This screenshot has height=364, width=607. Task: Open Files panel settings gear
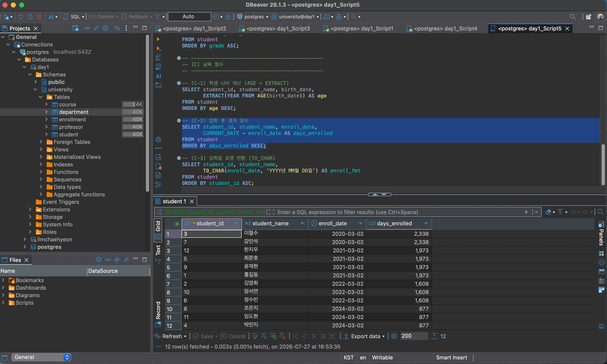pos(99,259)
